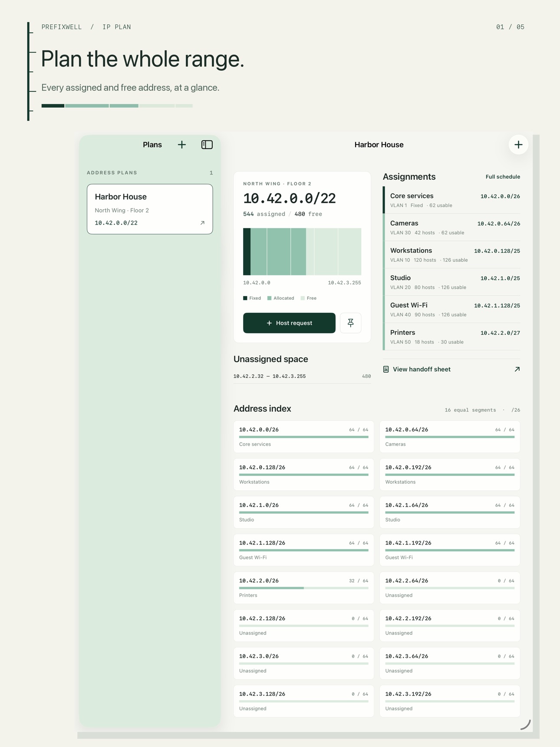The width and height of the screenshot is (560, 747).
Task: Open the arrow next to View handoff sheet
Action: [x=517, y=369]
